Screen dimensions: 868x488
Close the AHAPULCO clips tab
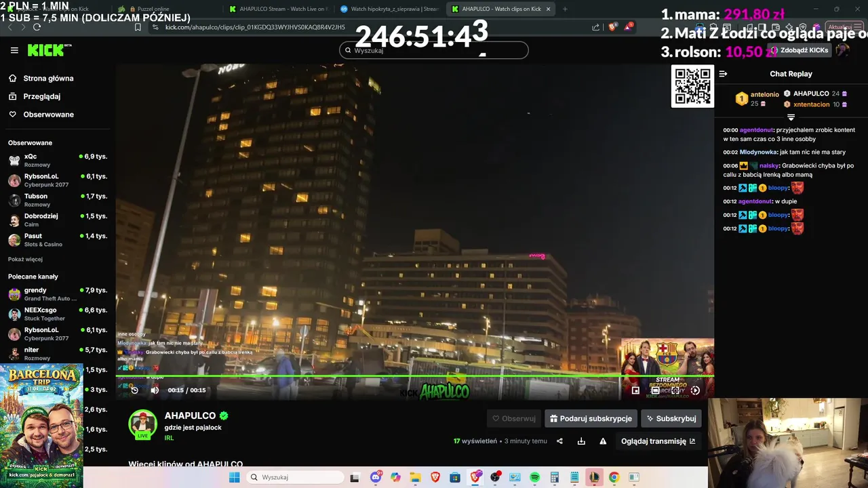[549, 9]
